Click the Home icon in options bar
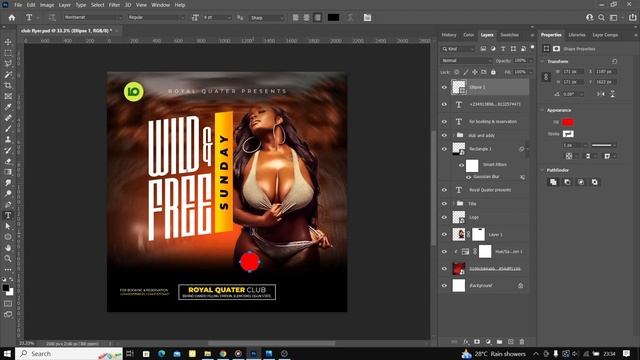Viewport: 640px width, 360px height. click(12, 18)
